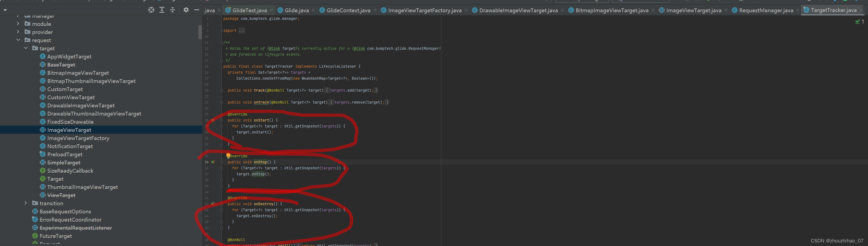
Task: Switch to ImageViewTarget.java editor tab
Action: [x=694, y=10]
